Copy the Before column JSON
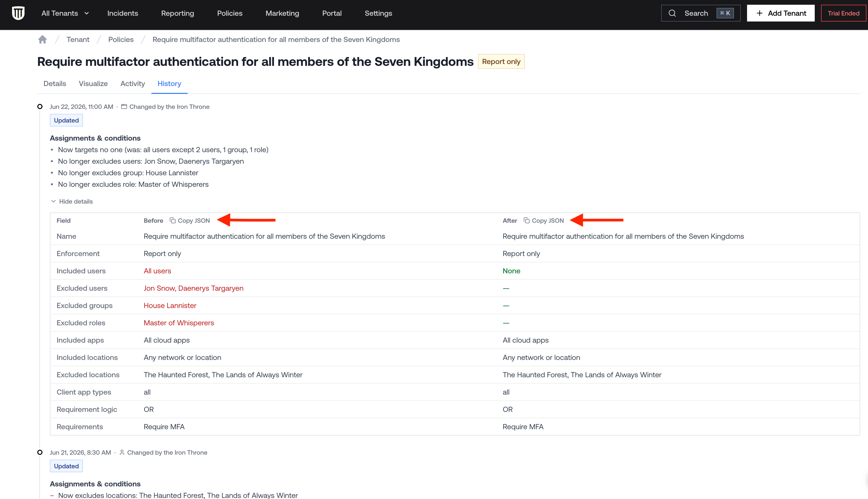Viewport: 868px width, 499px height. click(x=190, y=221)
